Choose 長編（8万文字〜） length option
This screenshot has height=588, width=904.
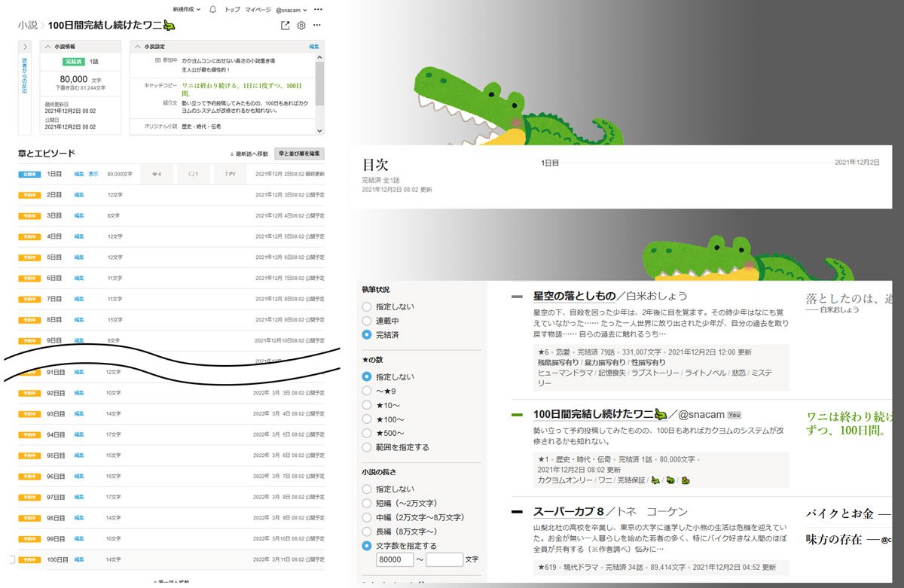click(367, 532)
